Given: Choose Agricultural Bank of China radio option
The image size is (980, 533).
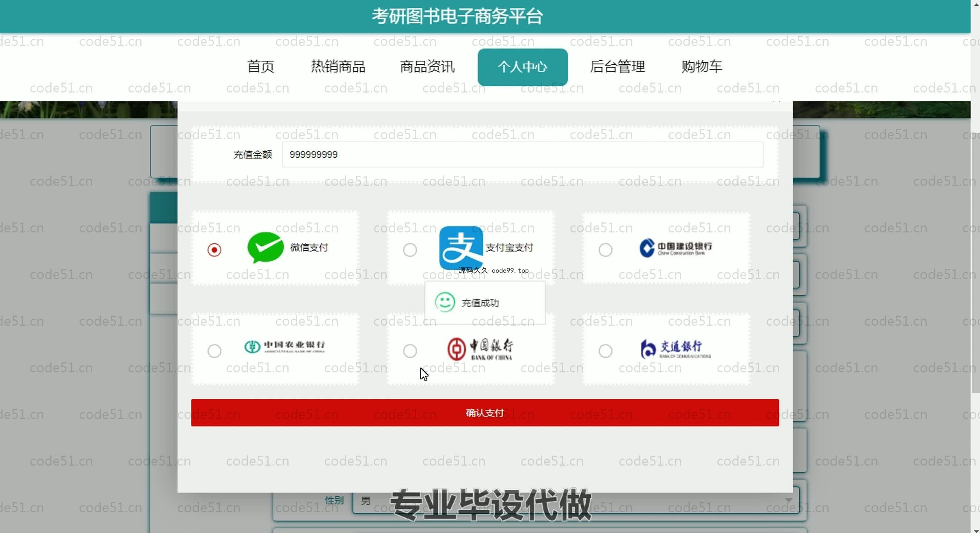Looking at the screenshot, I should point(214,351).
